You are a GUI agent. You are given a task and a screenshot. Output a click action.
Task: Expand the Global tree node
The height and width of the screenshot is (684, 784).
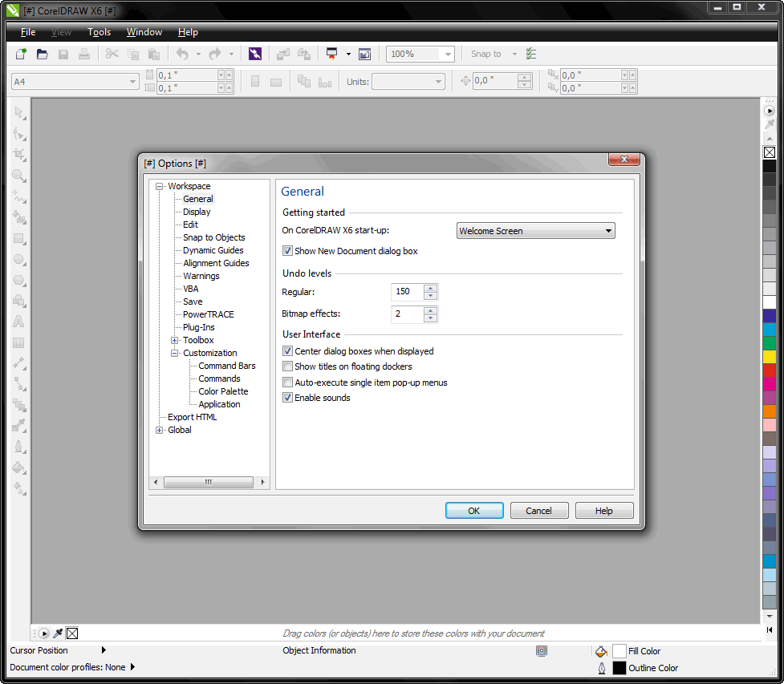click(x=160, y=430)
